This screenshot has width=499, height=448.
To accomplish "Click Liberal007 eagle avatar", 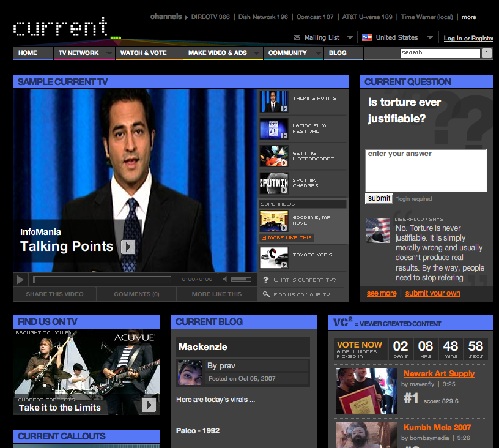I will pyautogui.click(x=378, y=231).
